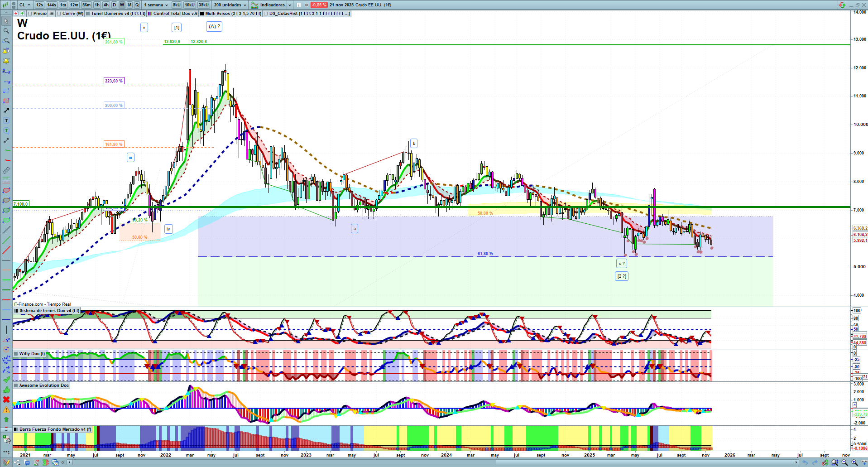Select the black arrow drawing tool
This screenshot has width=868, height=467.
pyautogui.click(x=6, y=111)
